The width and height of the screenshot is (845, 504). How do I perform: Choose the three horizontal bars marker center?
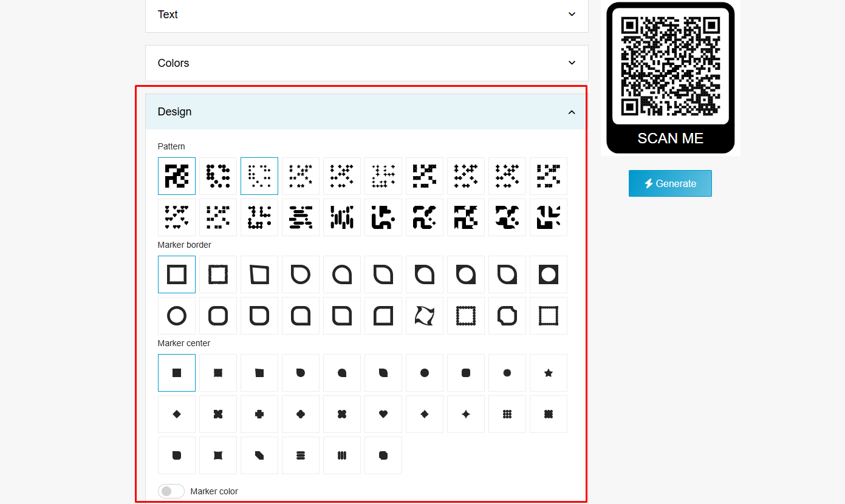(x=301, y=455)
